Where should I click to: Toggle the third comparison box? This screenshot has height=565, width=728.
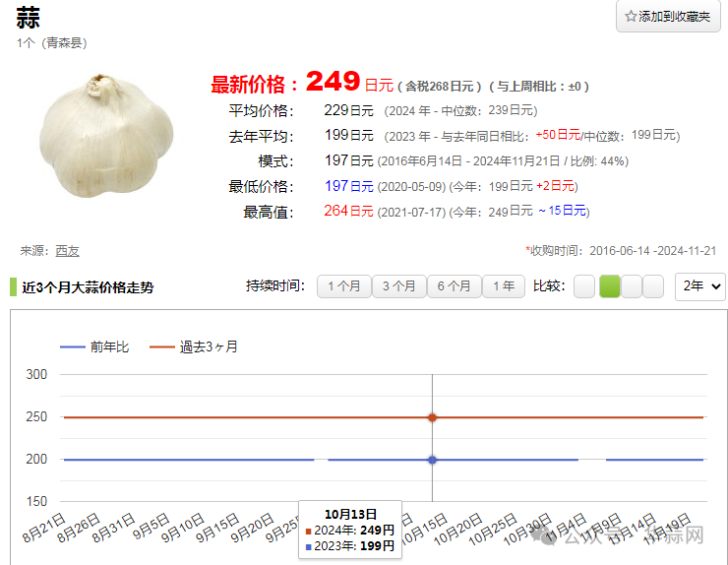(x=632, y=286)
